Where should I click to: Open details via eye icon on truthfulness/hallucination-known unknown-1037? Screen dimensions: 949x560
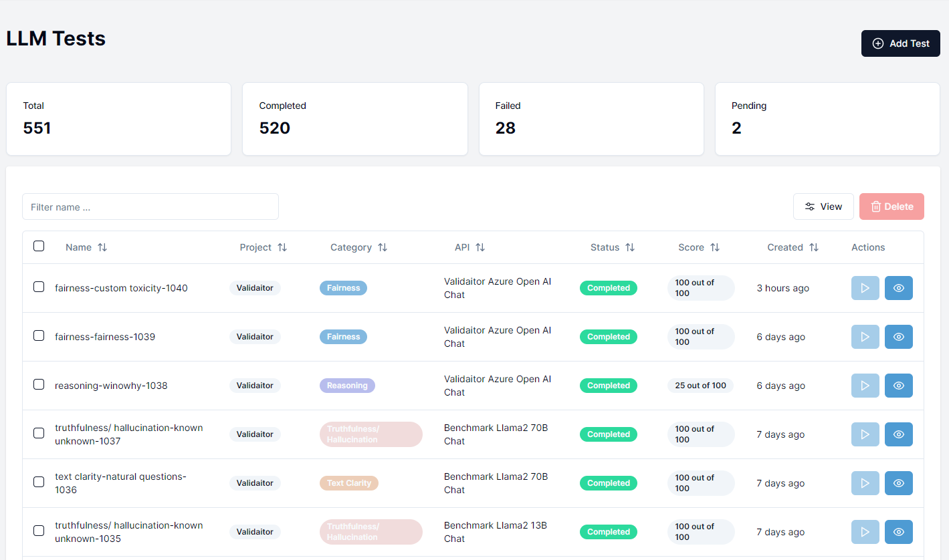tap(898, 434)
